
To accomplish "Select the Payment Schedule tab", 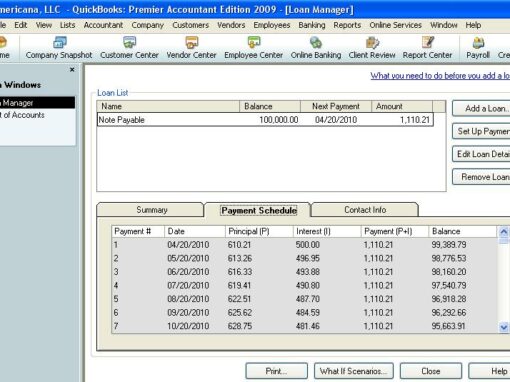I will pos(259,210).
